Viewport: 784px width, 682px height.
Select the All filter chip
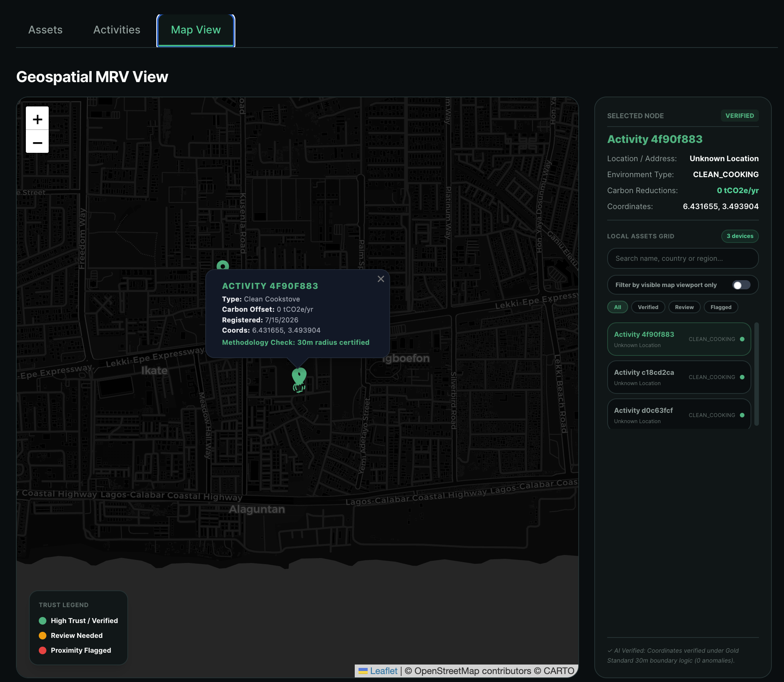click(x=617, y=307)
